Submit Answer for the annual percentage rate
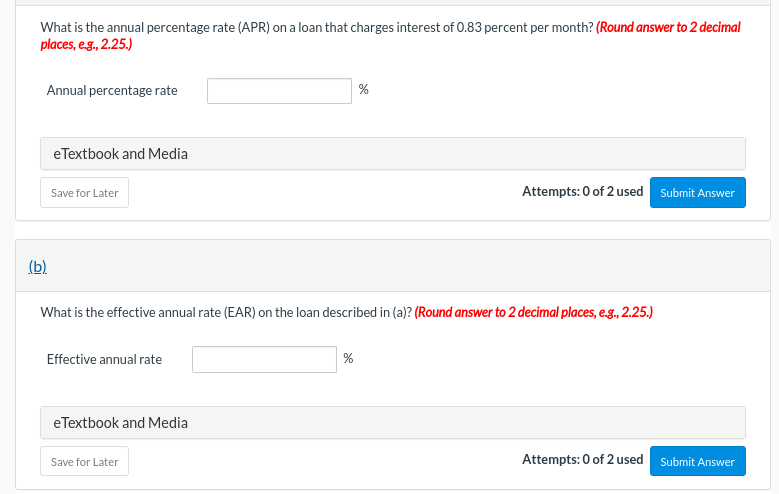The height and width of the screenshot is (494, 779). (698, 193)
